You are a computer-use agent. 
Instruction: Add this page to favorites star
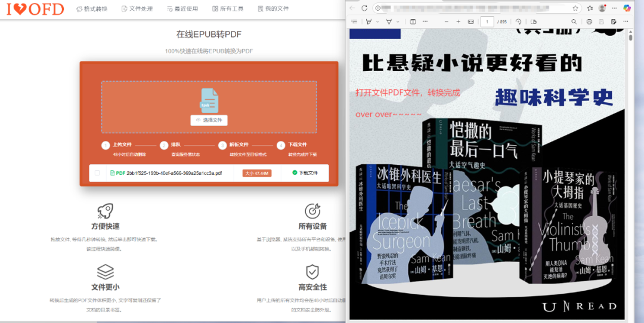(x=575, y=8)
